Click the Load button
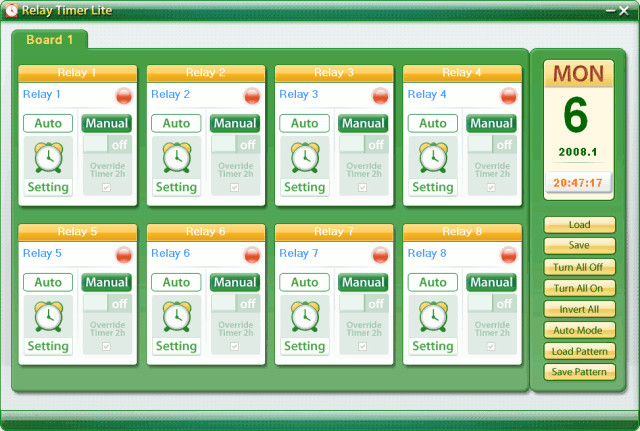This screenshot has height=431, width=640. [579, 224]
